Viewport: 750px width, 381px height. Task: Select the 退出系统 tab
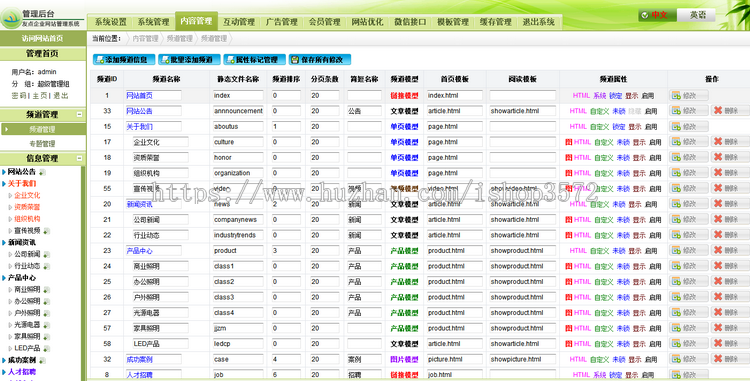point(538,22)
